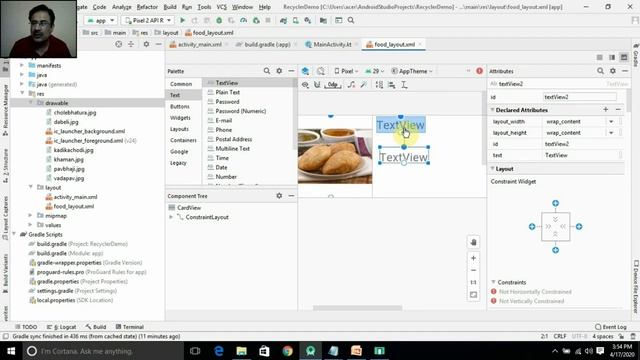Open Palette panel settings gear
The height and width of the screenshot is (360, 640).
tap(279, 71)
